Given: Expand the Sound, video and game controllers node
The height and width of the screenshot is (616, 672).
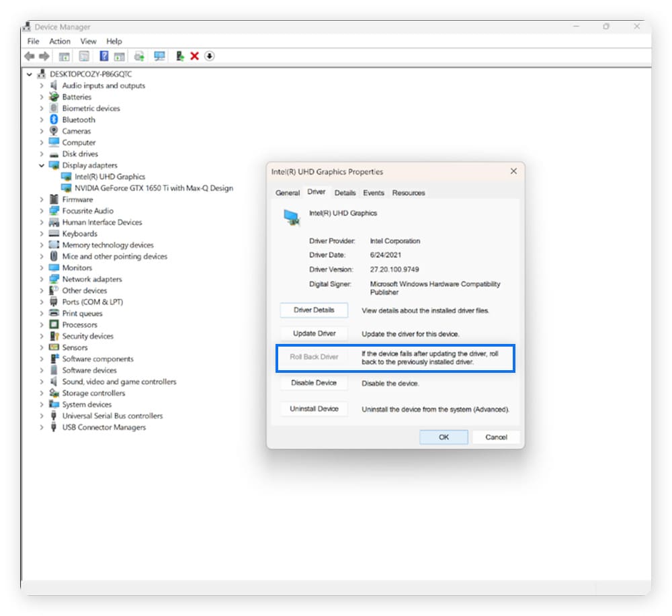Looking at the screenshot, I should pos(42,382).
